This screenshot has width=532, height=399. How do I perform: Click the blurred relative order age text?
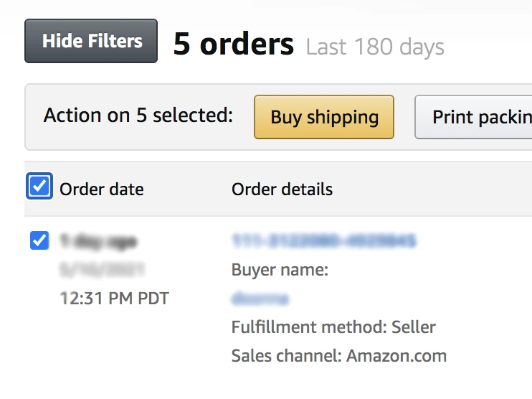tap(98, 241)
